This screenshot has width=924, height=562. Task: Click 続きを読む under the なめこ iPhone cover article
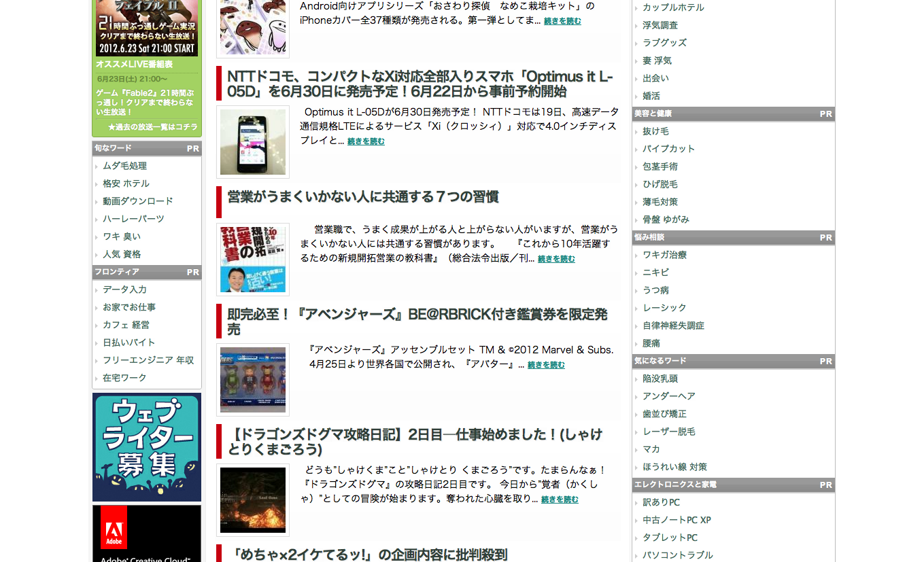click(562, 21)
